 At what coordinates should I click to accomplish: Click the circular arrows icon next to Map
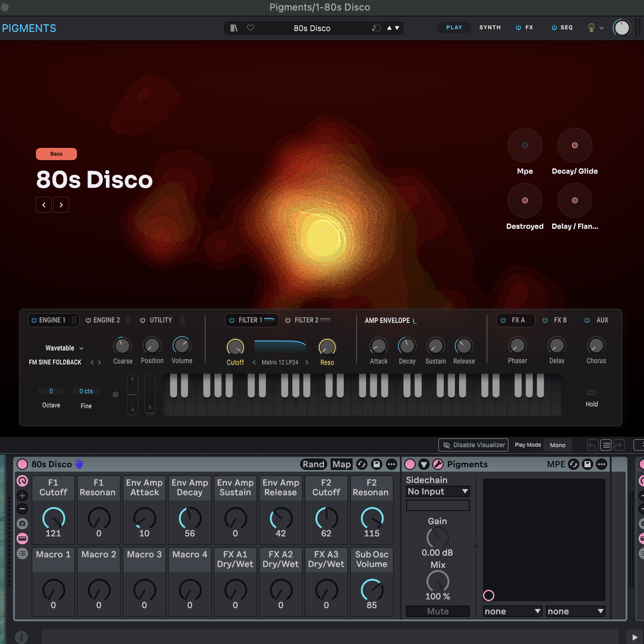coord(362,464)
